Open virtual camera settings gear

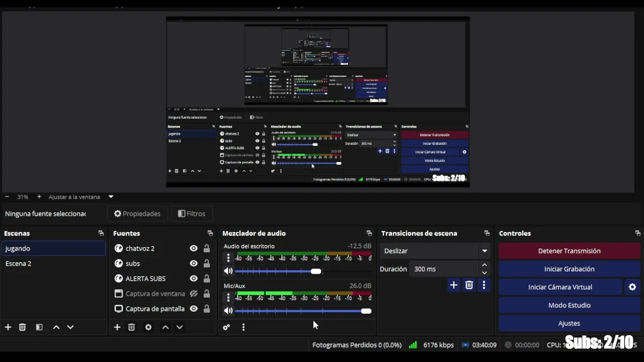point(632,287)
